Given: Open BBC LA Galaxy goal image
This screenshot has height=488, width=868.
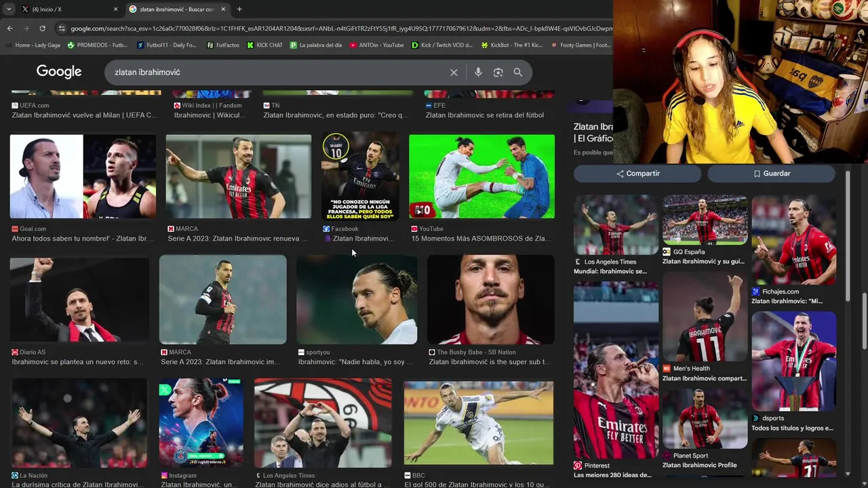Looking at the screenshot, I should pyautogui.click(x=479, y=423).
